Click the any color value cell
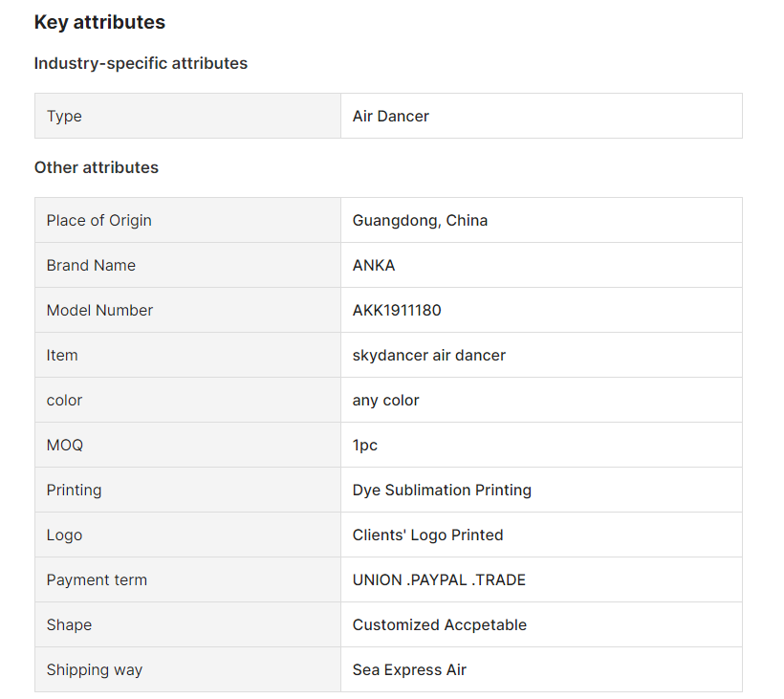 click(x=541, y=400)
